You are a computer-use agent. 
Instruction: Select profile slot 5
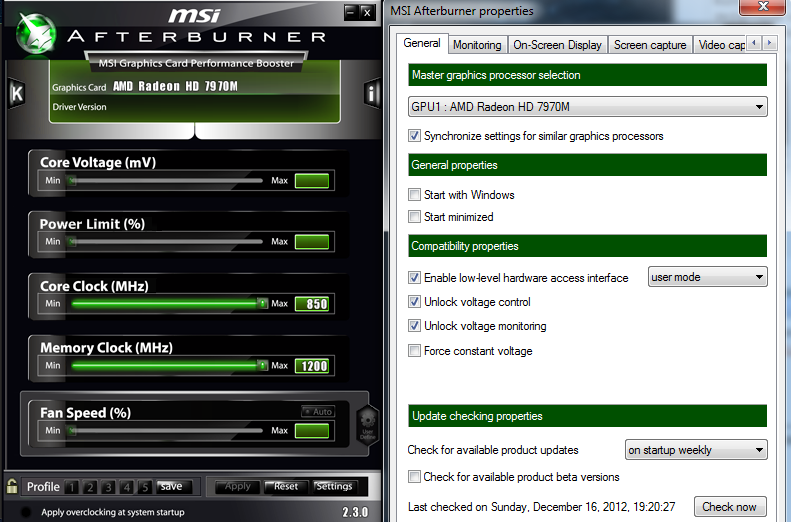tap(145, 487)
